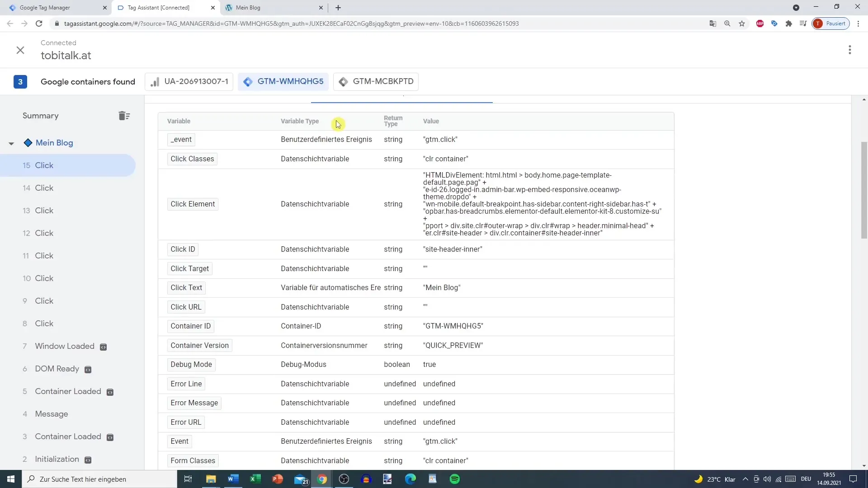Click the API icon next to DOM Ready
The height and width of the screenshot is (488, 868).
tap(88, 370)
